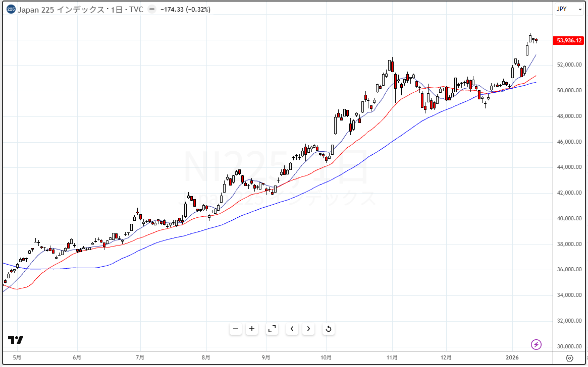Click the Japan 225 symbol logo
The image size is (588, 367).
[11, 9]
